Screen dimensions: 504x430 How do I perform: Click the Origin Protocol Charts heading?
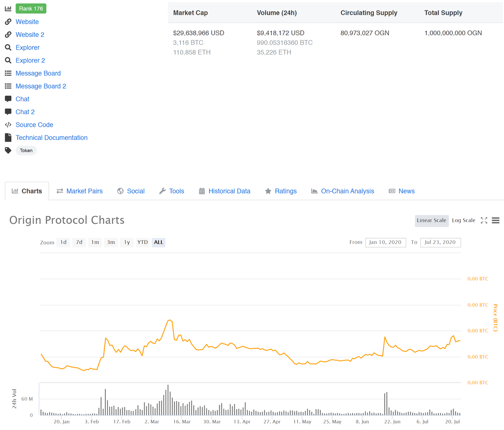pyautogui.click(x=67, y=220)
